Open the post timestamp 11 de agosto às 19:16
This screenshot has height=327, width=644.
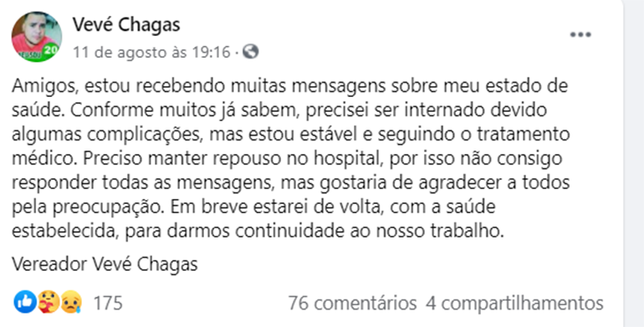pyautogui.click(x=151, y=52)
